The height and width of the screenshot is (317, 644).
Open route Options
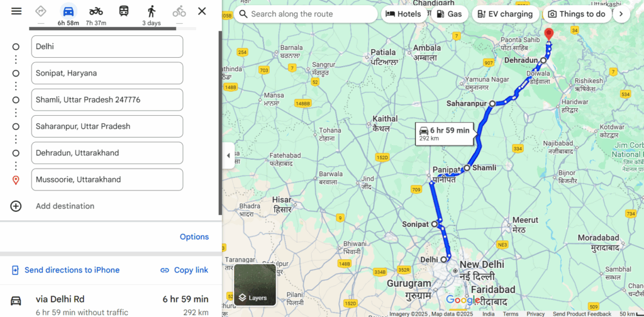tap(194, 237)
